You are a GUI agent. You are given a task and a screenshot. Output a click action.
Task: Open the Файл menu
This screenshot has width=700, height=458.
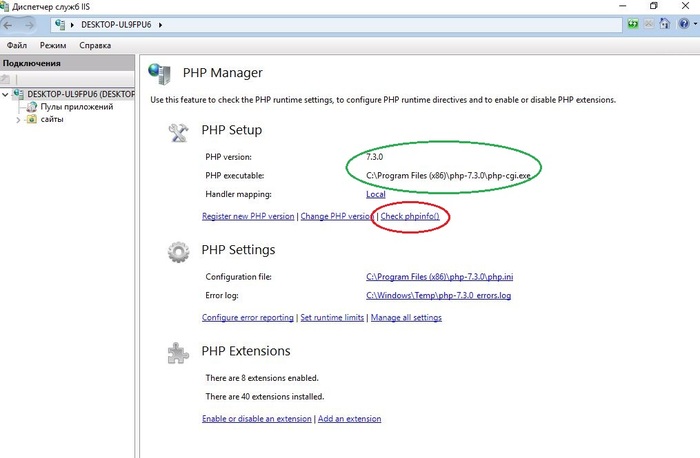click(17, 46)
